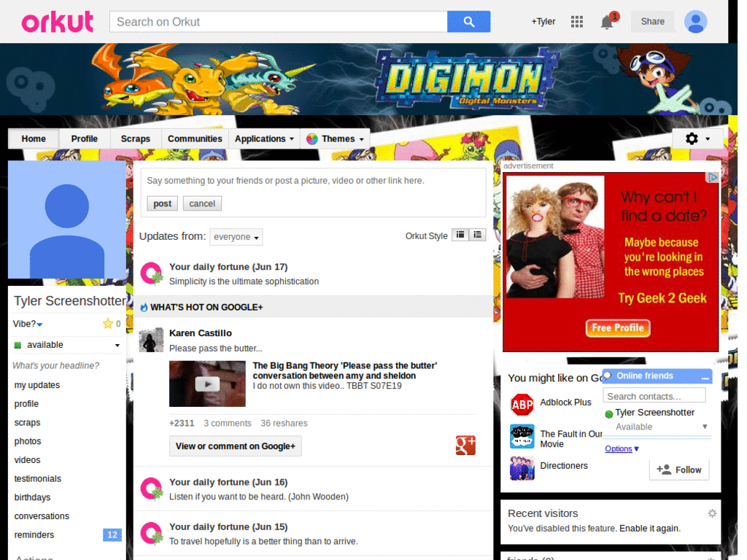The width and height of the screenshot is (747, 560).
Task: Open testimonials in the sidebar
Action: (x=38, y=479)
